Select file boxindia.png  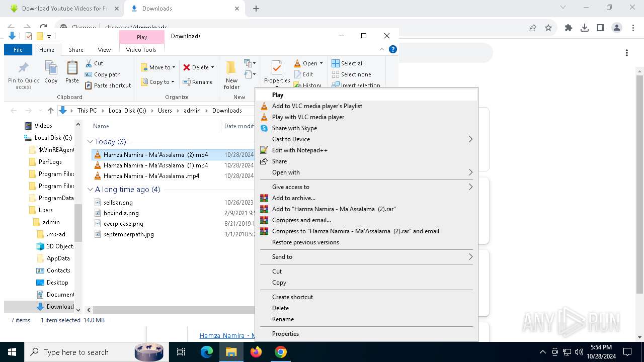coord(121,213)
